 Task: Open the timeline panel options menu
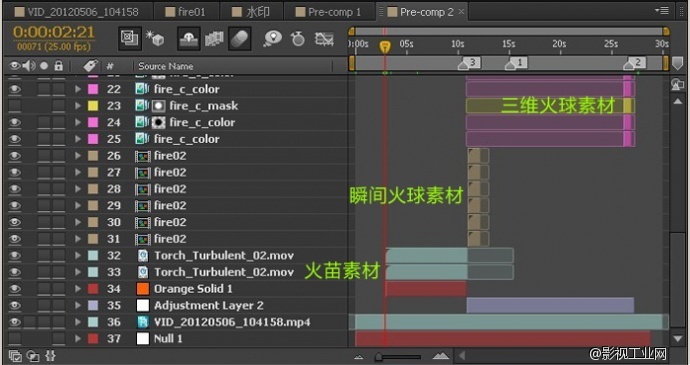tap(662, 10)
